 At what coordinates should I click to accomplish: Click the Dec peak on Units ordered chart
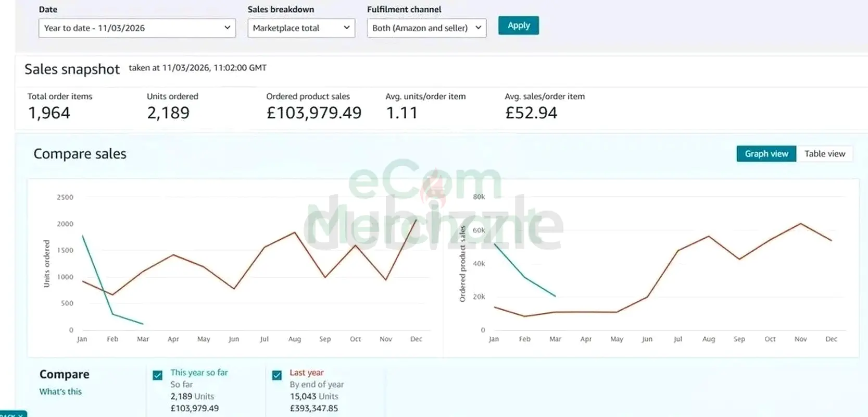coord(416,220)
